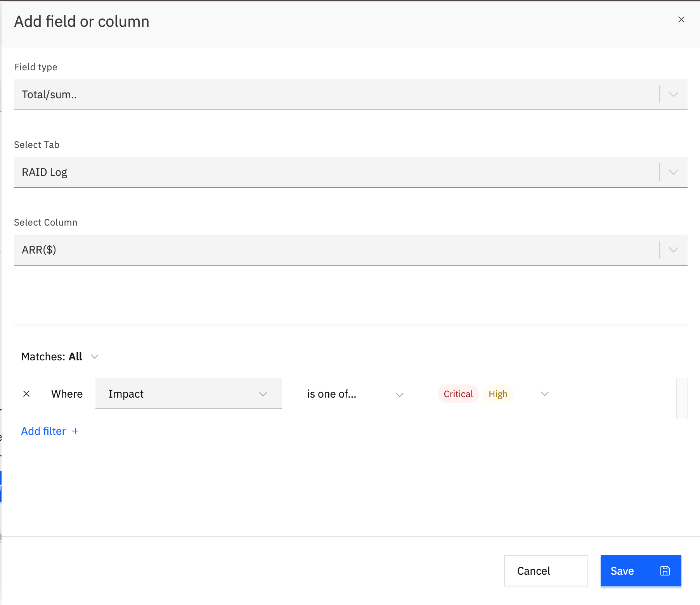Open the RAID Log tab selector
The height and width of the screenshot is (605, 700).
click(350, 172)
